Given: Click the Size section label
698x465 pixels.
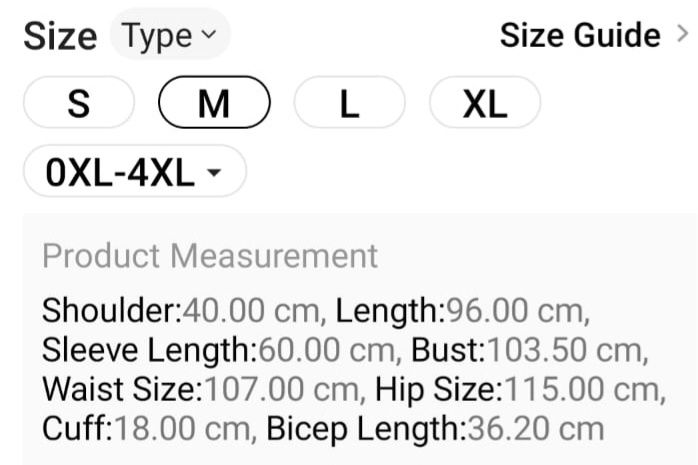Looking at the screenshot, I should coord(60,36).
